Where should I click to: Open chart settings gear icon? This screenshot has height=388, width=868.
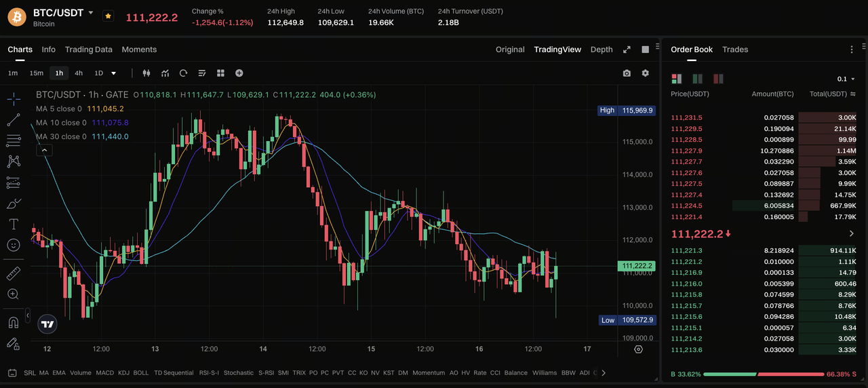coord(645,73)
